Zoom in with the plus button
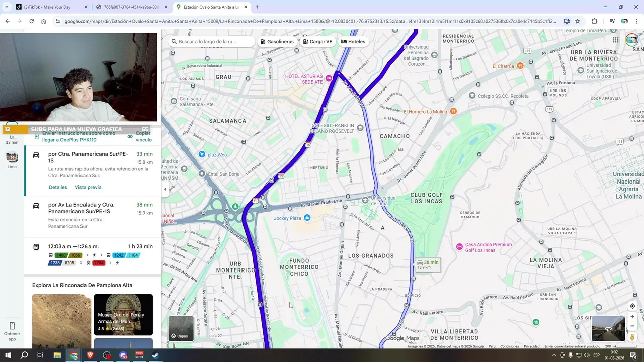644x362 pixels. (632, 317)
